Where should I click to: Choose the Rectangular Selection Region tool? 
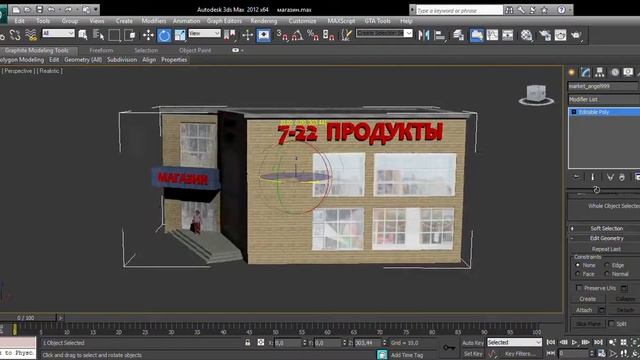point(114,36)
